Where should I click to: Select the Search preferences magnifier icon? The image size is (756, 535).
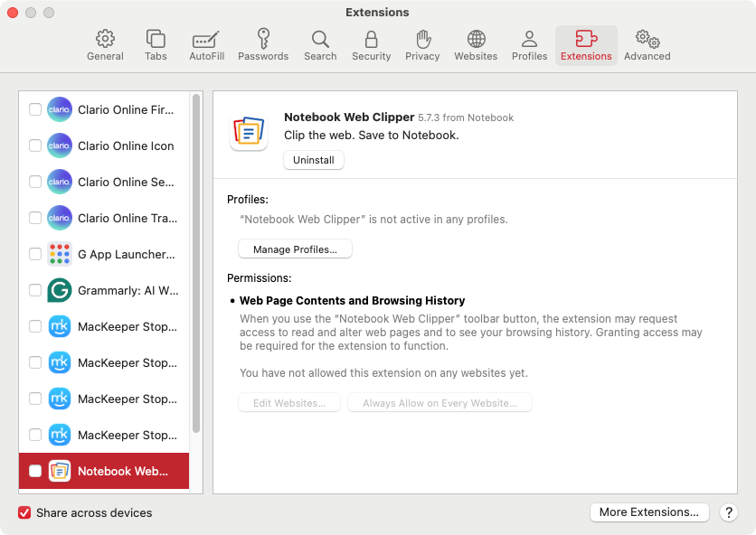[x=320, y=39]
